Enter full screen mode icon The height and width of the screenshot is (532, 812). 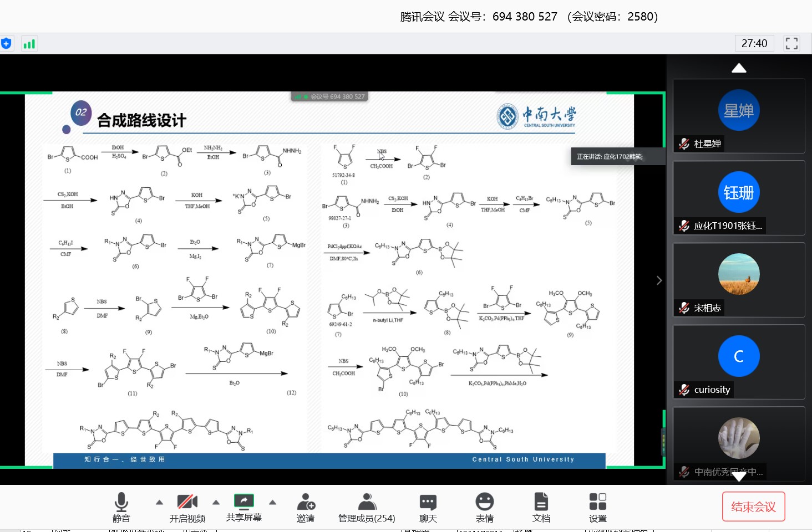pyautogui.click(x=791, y=43)
